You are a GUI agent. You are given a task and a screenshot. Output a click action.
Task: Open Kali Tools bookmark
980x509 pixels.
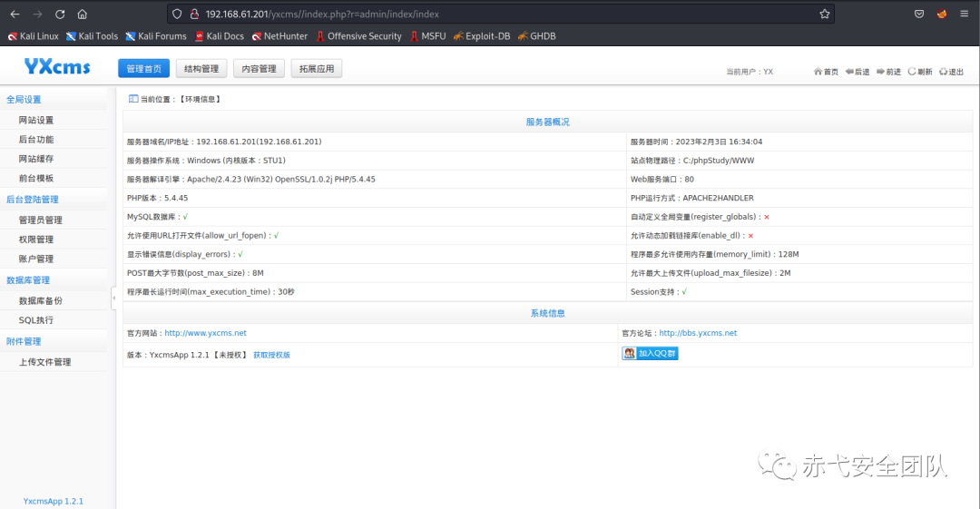click(x=92, y=36)
